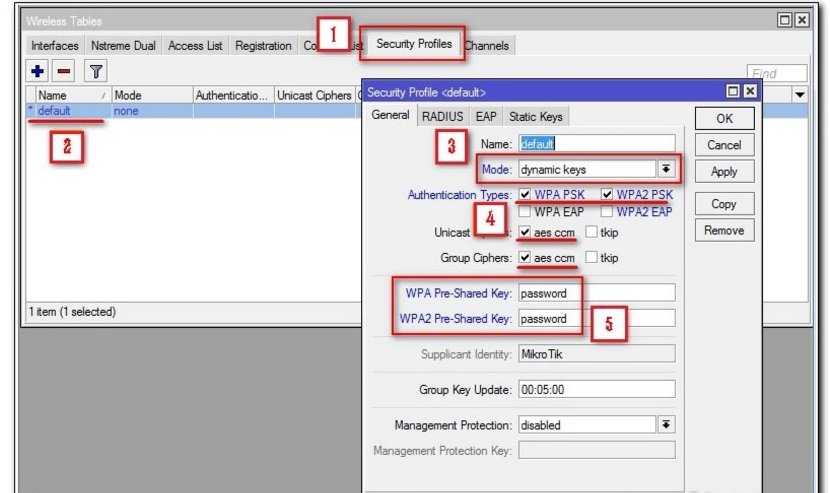Uncheck the WPA PSK checkbox
The image size is (830, 493).
click(x=526, y=194)
